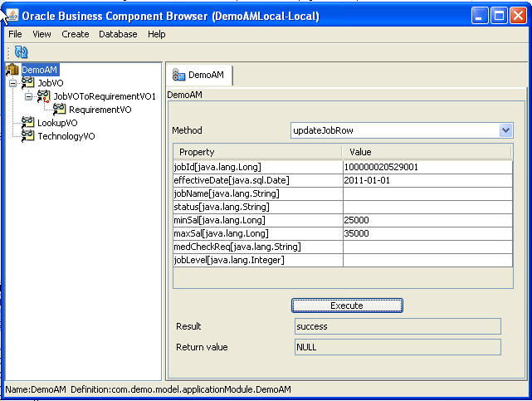This screenshot has height=401, width=532.
Task: Click the LookupVO view object icon
Action: pyautogui.click(x=28, y=123)
